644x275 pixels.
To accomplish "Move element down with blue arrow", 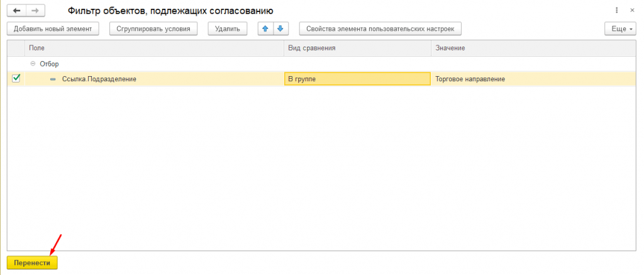I will pyautogui.click(x=280, y=29).
